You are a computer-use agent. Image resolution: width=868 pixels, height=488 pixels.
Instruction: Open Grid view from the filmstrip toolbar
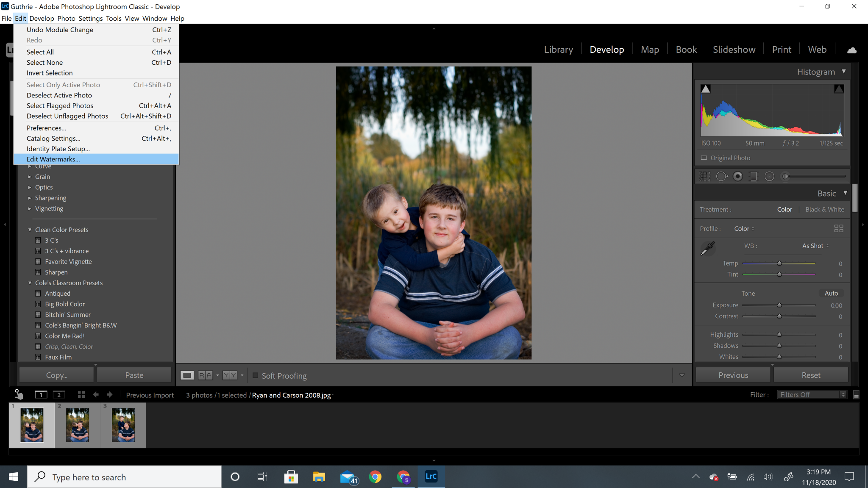81,394
